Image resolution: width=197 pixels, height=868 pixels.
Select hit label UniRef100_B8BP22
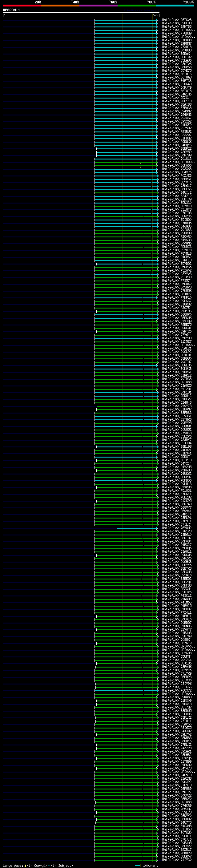pos(177,149)
